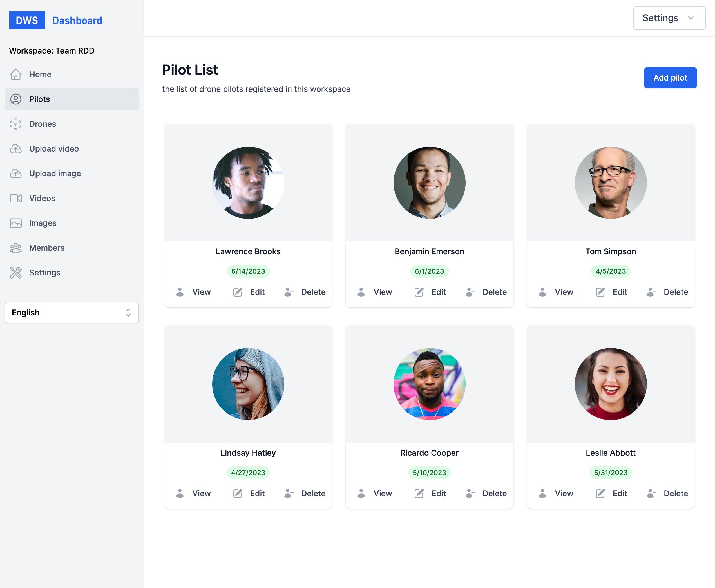This screenshot has height=588, width=715.
Task: Go to Pilots in the sidebar
Action: [39, 99]
